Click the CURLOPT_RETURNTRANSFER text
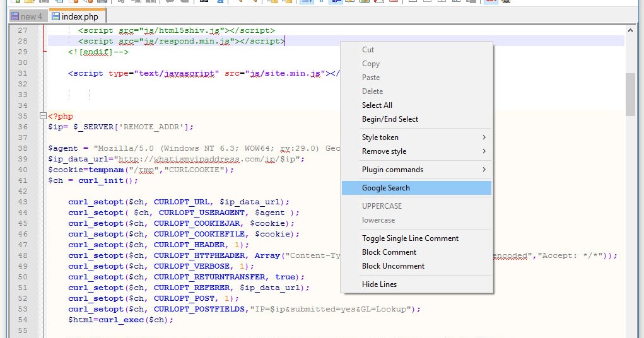644x338 pixels. click(x=209, y=277)
